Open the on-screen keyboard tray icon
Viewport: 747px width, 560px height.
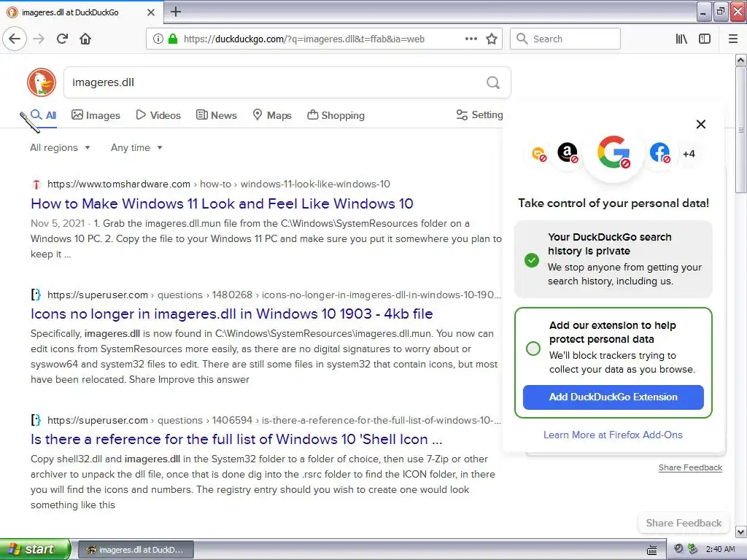pos(651,550)
